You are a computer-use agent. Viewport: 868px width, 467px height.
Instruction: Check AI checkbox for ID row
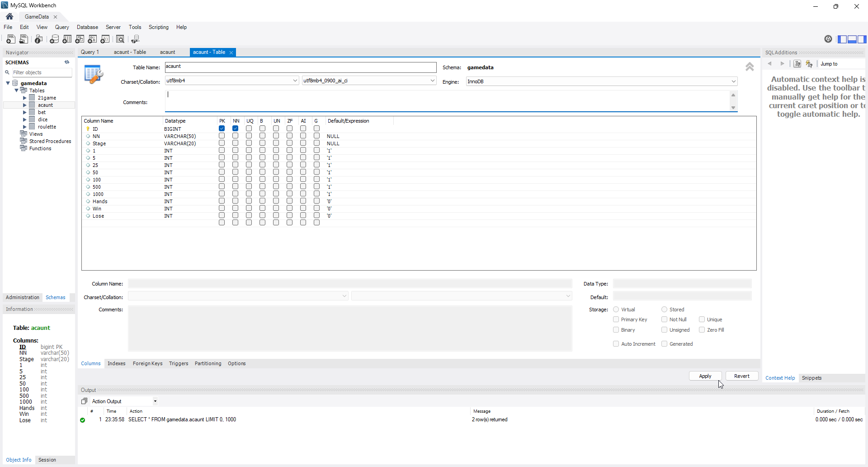tap(303, 129)
